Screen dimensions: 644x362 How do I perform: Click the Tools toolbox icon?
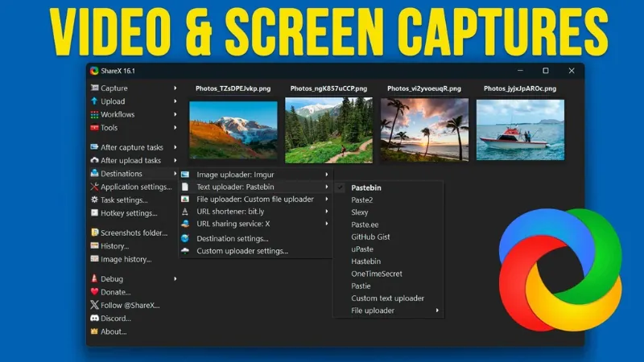(94, 128)
